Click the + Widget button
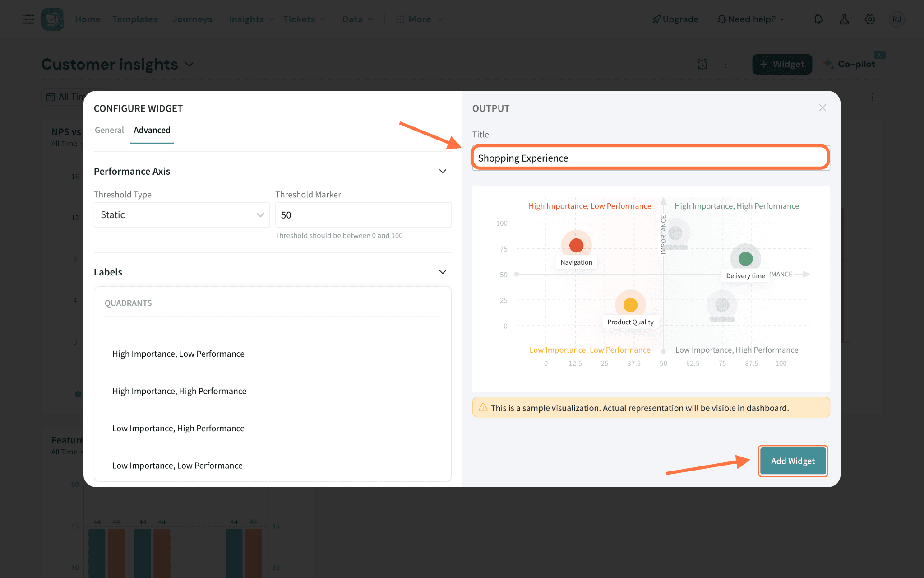The image size is (924, 578). [782, 64]
